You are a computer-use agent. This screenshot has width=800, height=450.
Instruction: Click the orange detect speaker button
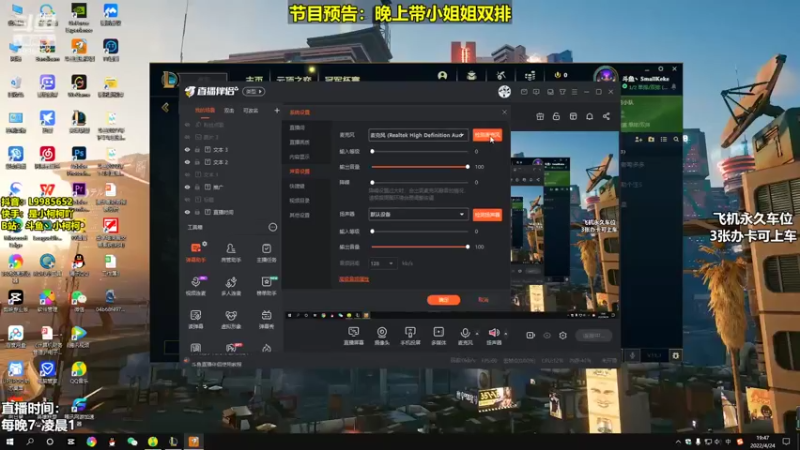pyautogui.click(x=487, y=215)
